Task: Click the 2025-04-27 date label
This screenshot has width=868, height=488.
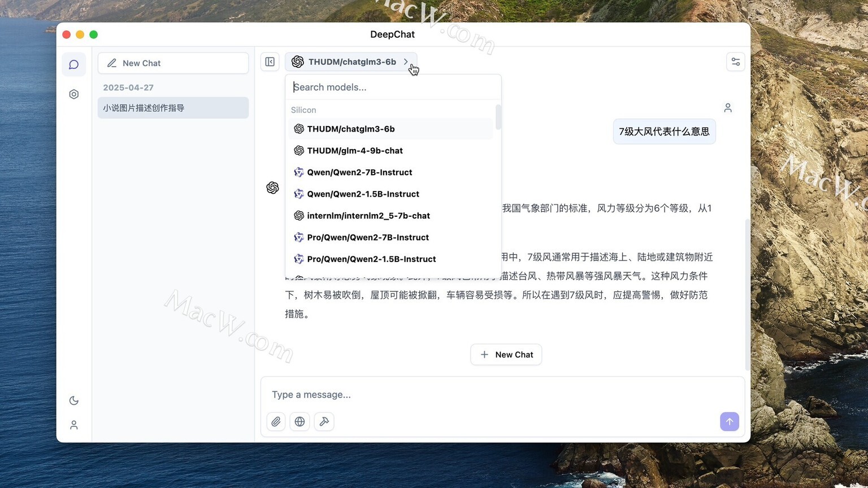Action: tap(128, 88)
